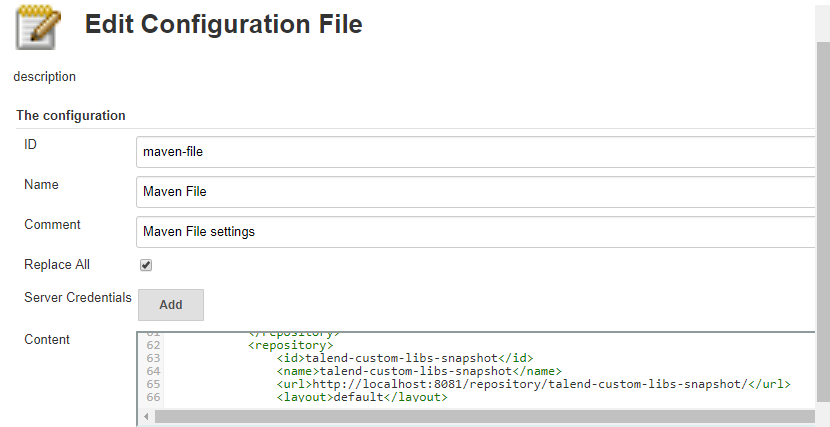Screen dimensions: 830x427
Task: Click the Replace All label
Action: pyautogui.click(x=57, y=265)
